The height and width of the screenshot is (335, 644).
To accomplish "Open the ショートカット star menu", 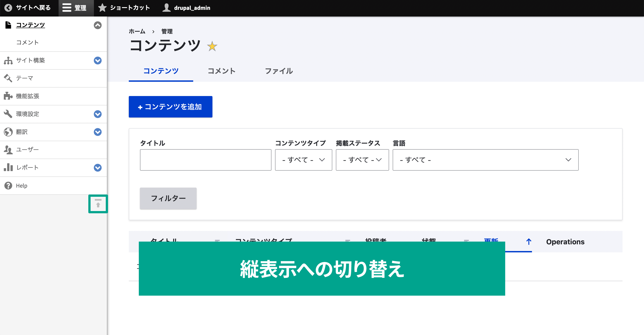I will click(x=124, y=8).
